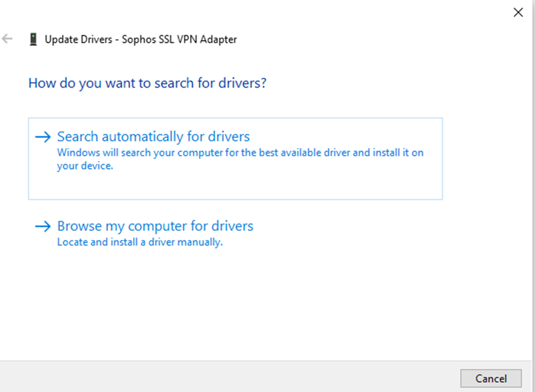Image resolution: width=535 pixels, height=392 pixels.
Task: Choose Search automatically for drivers
Action: 235,158
